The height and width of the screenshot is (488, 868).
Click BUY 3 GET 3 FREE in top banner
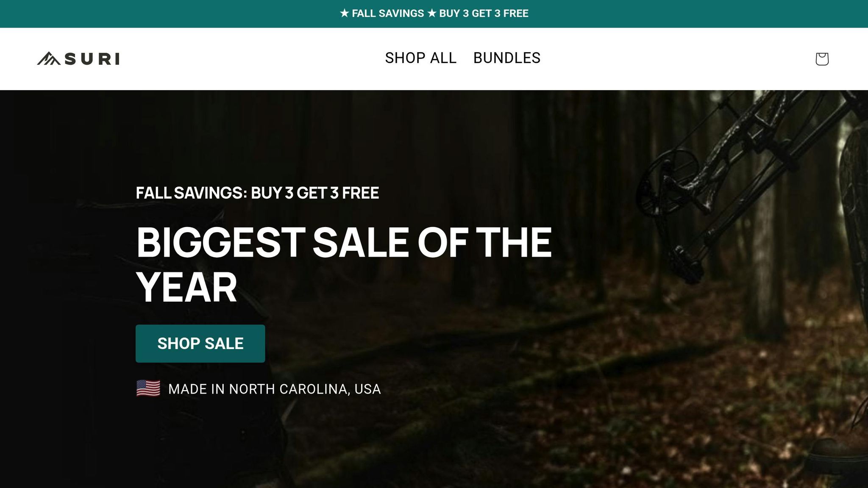pos(484,14)
